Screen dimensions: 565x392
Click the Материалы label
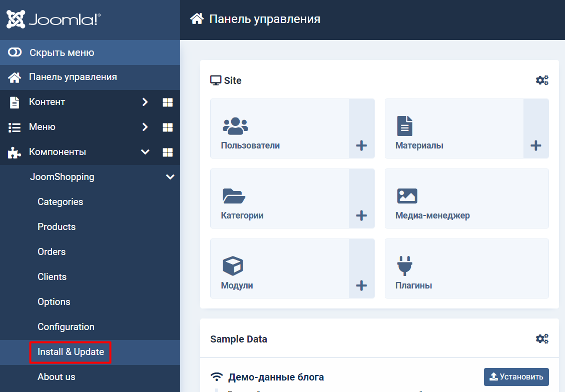(x=419, y=146)
